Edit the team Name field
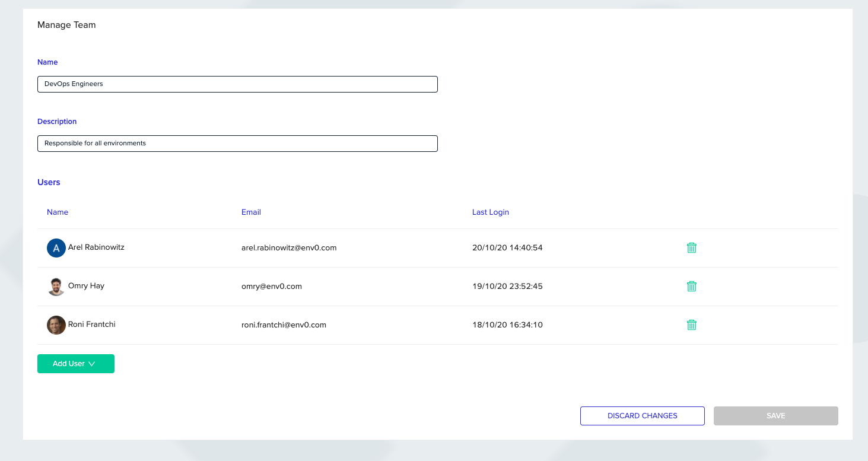Viewport: 868px width, 461px height. point(237,84)
